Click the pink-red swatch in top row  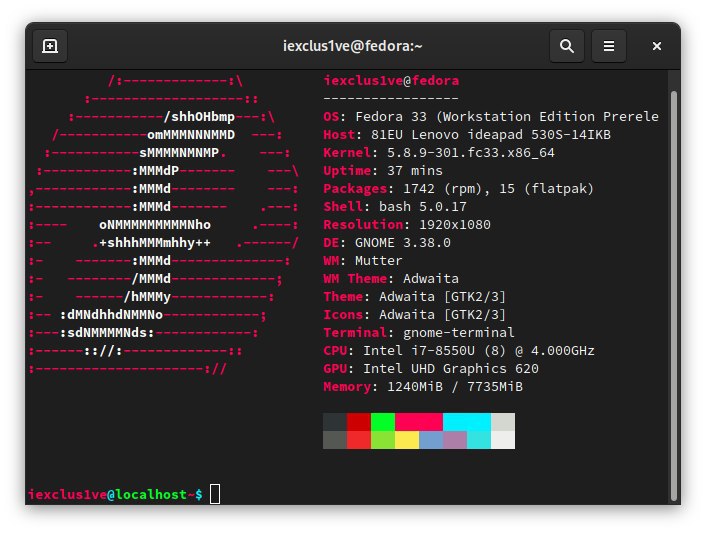coord(419,422)
